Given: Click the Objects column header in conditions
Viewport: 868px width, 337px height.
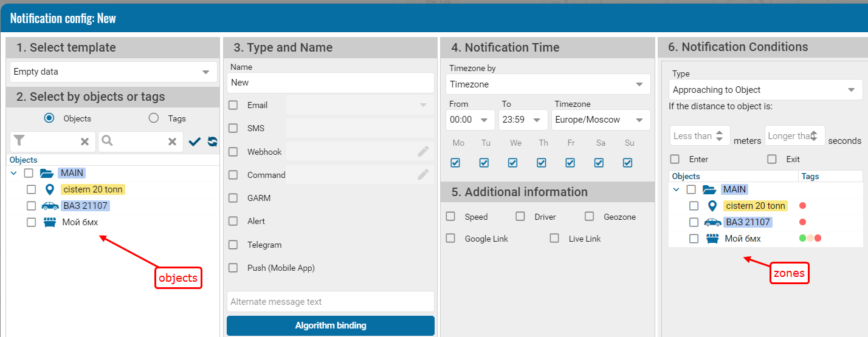Looking at the screenshot, I should (686, 176).
